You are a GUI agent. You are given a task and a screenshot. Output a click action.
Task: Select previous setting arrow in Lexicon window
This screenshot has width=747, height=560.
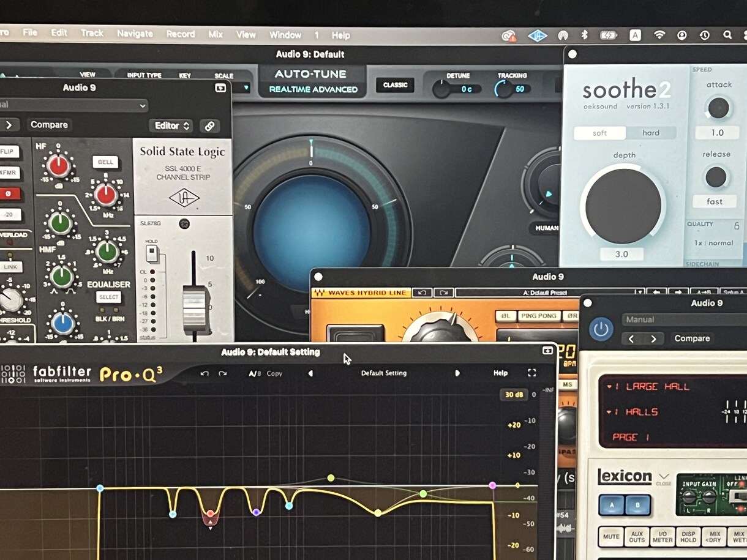(631, 338)
